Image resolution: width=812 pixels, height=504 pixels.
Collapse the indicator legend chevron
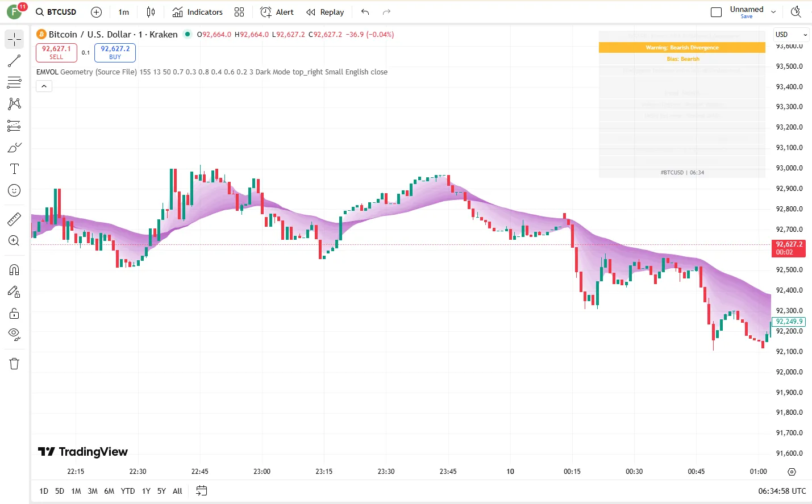[44, 86]
